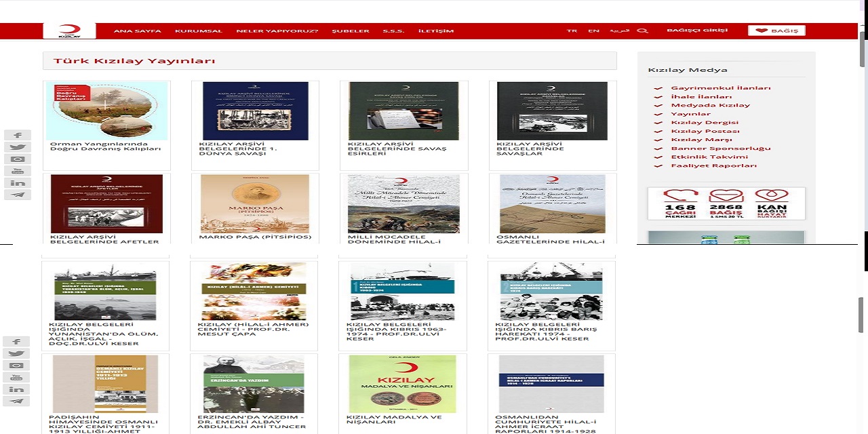This screenshot has height=434, width=868.
Task: Open Yunanistan'da Ölüm, Açlık, İşgal cover
Action: (x=105, y=292)
